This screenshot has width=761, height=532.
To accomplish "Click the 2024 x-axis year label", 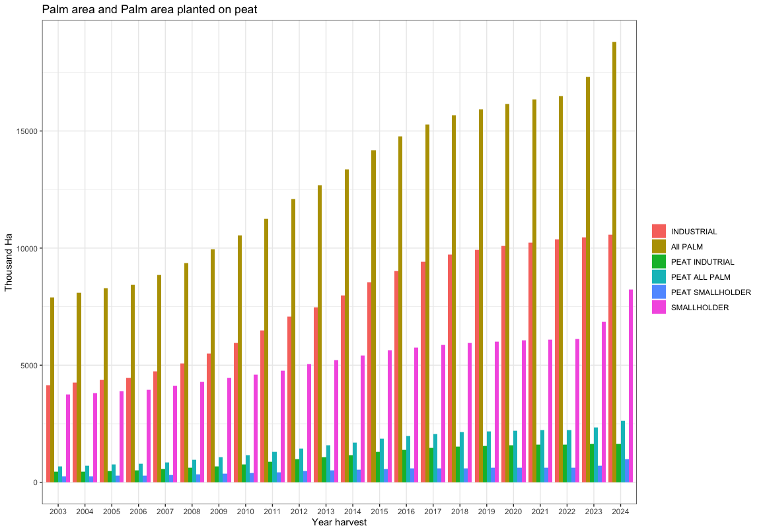I will (x=620, y=512).
